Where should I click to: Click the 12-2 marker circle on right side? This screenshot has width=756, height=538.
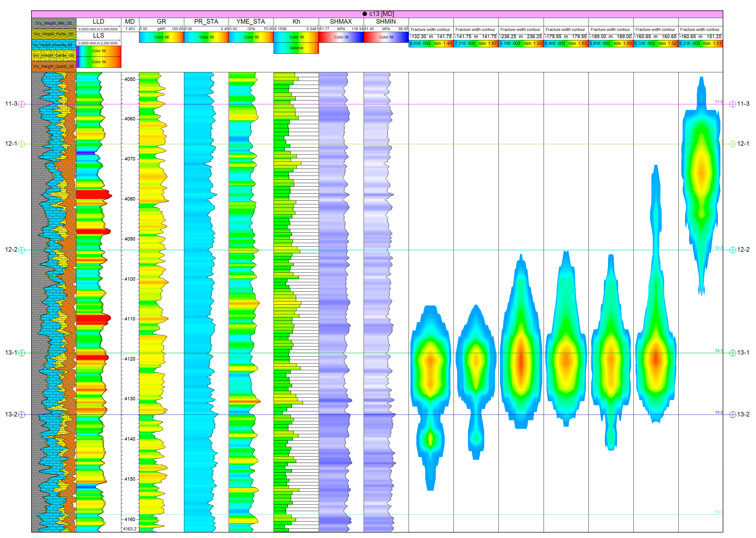733,250
